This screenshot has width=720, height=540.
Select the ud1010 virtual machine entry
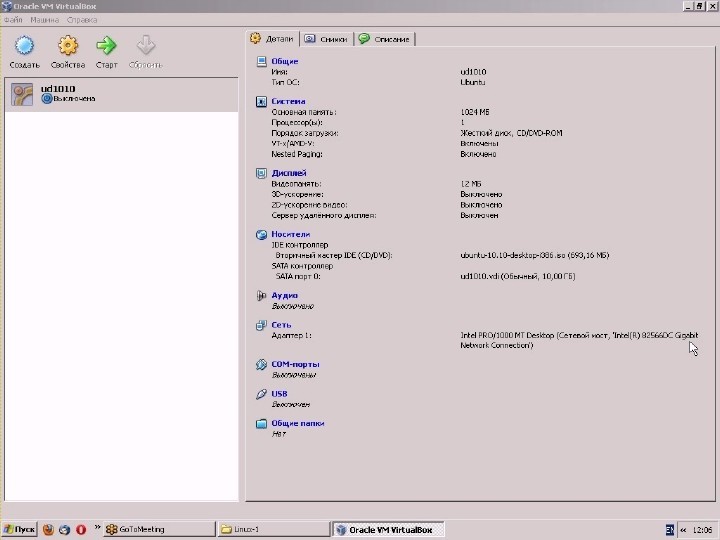coord(122,94)
